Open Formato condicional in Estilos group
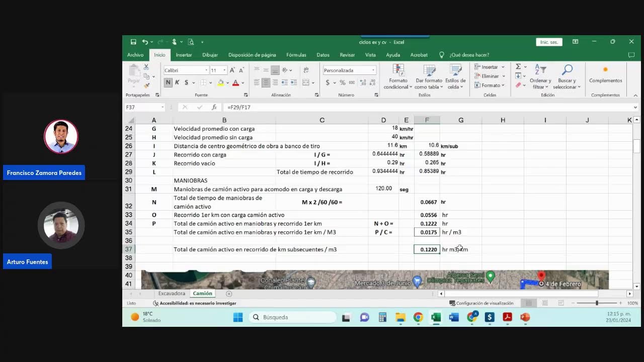The width and height of the screenshot is (644, 362). pyautogui.click(x=398, y=77)
